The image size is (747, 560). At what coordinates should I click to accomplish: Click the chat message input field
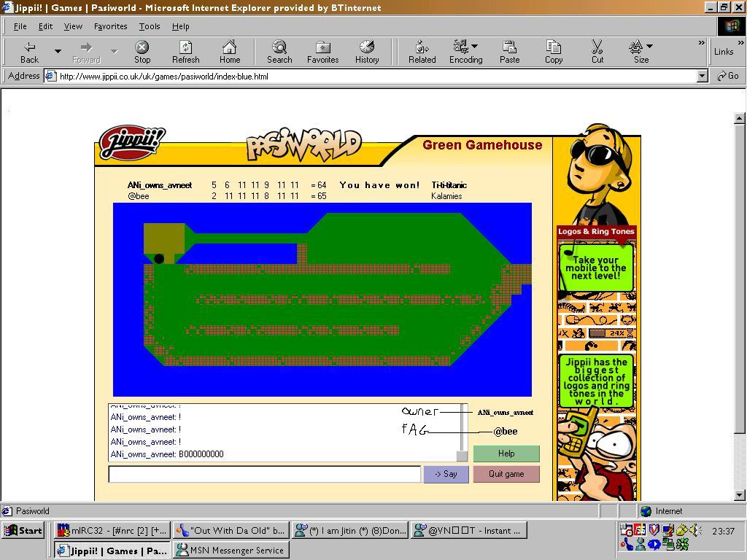click(x=264, y=474)
